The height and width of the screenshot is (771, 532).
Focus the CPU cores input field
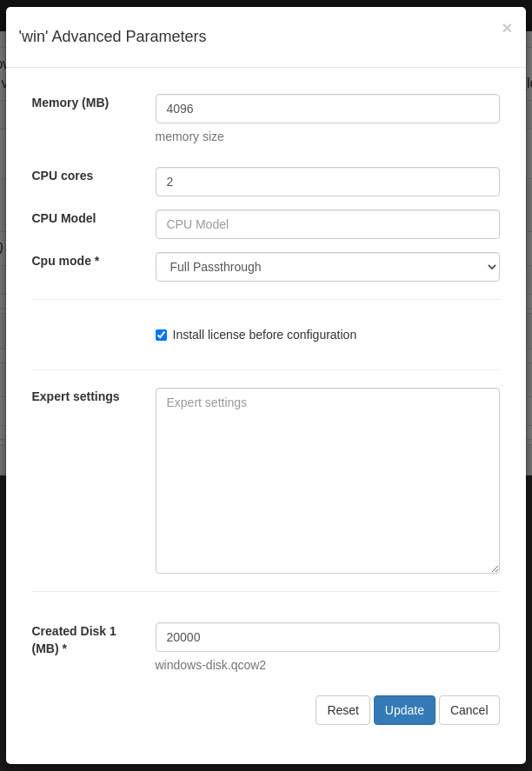coord(327,182)
